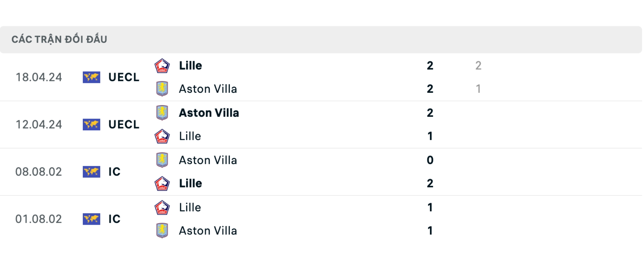Viewport: 644px width, 266px height.
Task: Click the Aston Villa crest in the 01.08.02 match
Action: (x=162, y=231)
